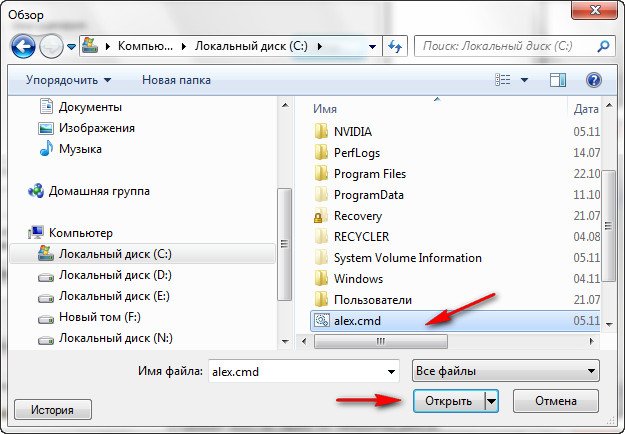The width and height of the screenshot is (625, 434).
Task: Click the magnifier search icon
Action: [x=603, y=47]
